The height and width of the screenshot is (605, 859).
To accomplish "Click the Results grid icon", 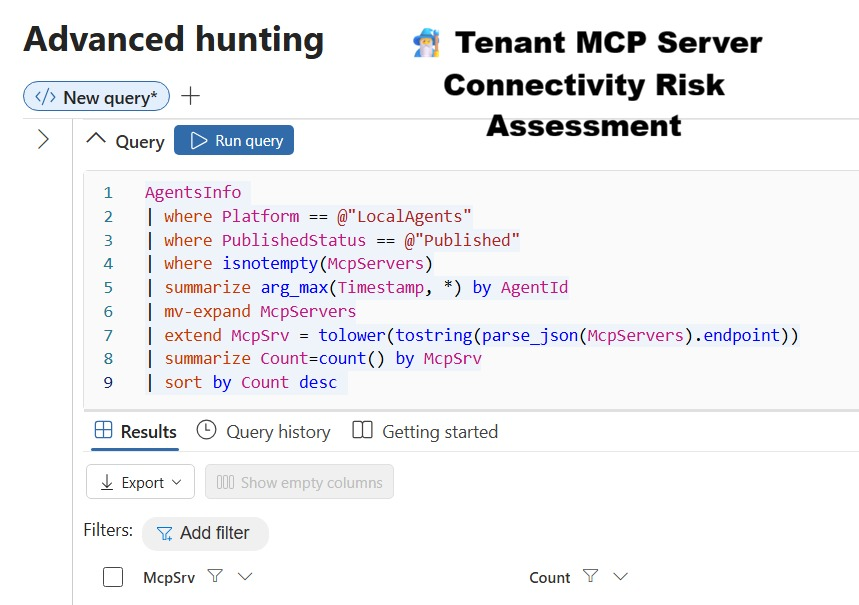I will tap(104, 430).
